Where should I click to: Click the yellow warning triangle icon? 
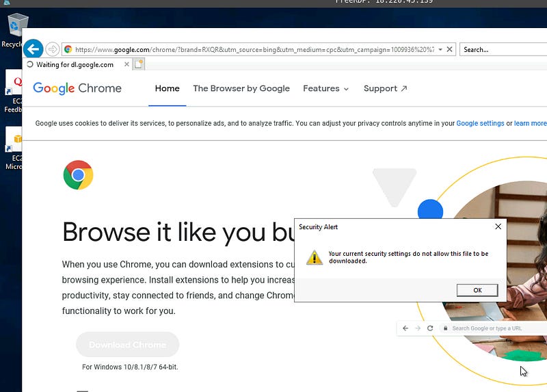[x=315, y=257]
